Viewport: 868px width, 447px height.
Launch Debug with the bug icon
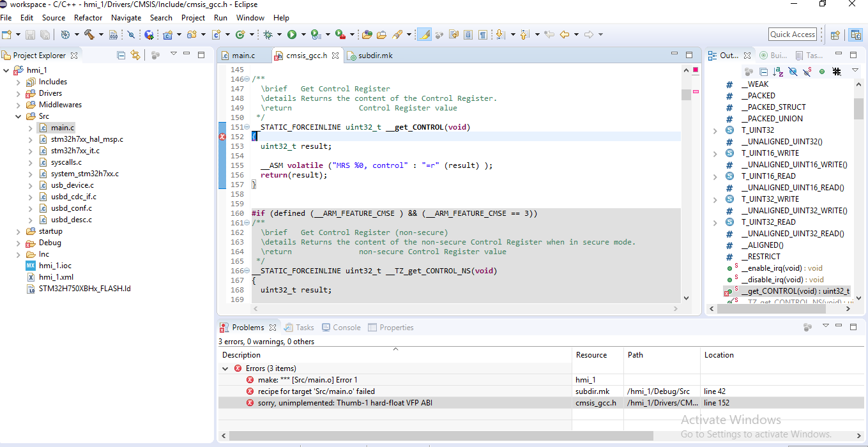(x=268, y=34)
